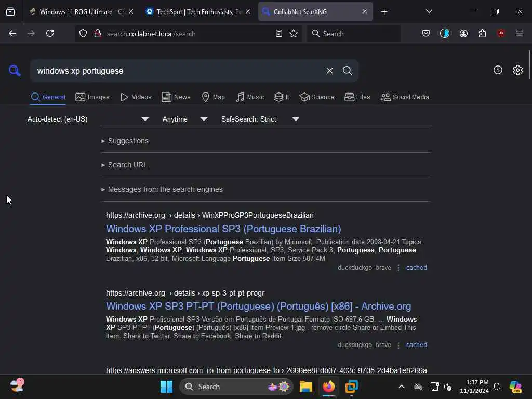Open the SearXNG about info icon
Image resolution: width=532 pixels, height=399 pixels.
click(x=498, y=70)
